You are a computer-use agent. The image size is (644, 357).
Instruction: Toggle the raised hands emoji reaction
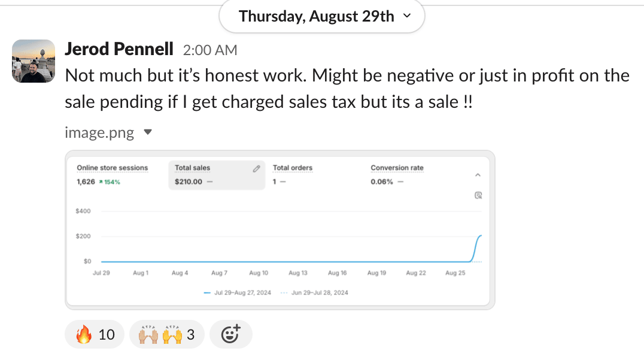click(x=166, y=334)
